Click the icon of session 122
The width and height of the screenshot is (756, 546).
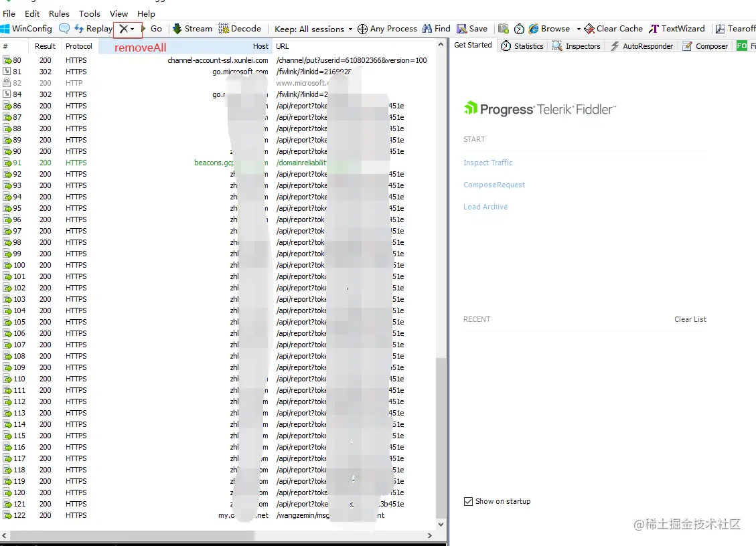(x=7, y=515)
